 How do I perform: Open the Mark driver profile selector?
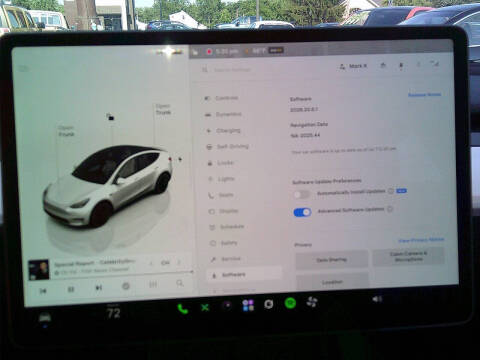pyautogui.click(x=353, y=66)
